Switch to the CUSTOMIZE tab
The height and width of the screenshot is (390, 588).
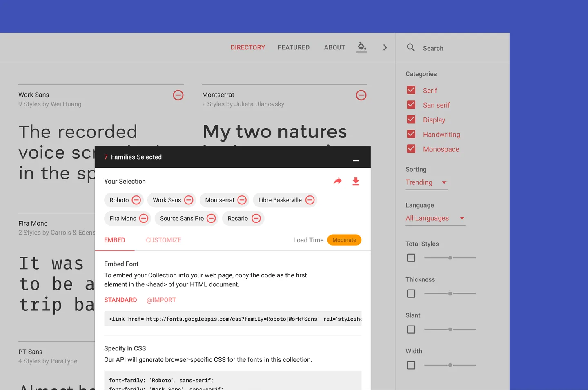pyautogui.click(x=164, y=240)
